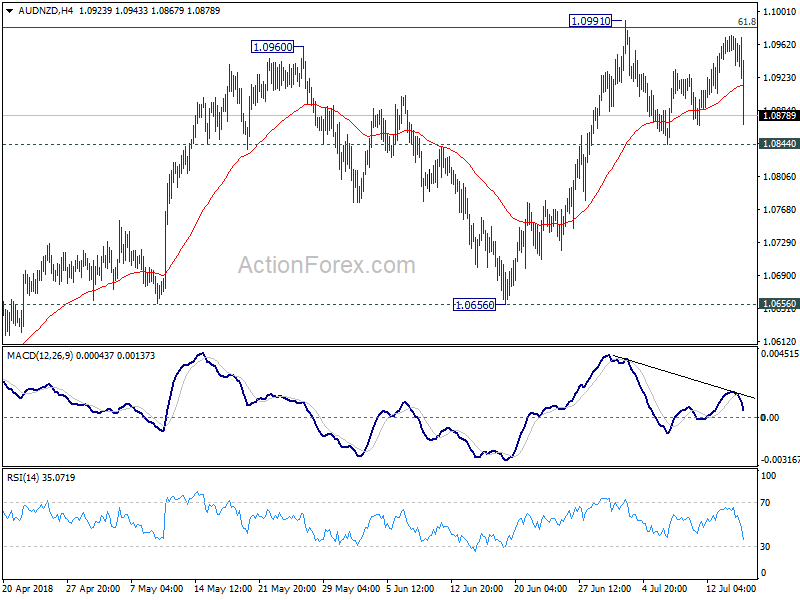
Task: Click the current price tag 1.08789
Action: [x=779, y=116]
